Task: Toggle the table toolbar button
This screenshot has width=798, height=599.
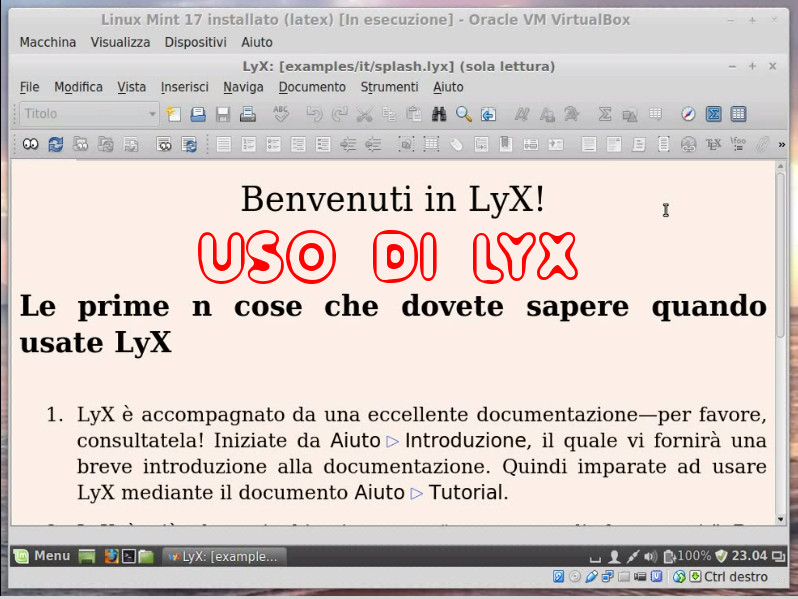Action: point(738,114)
